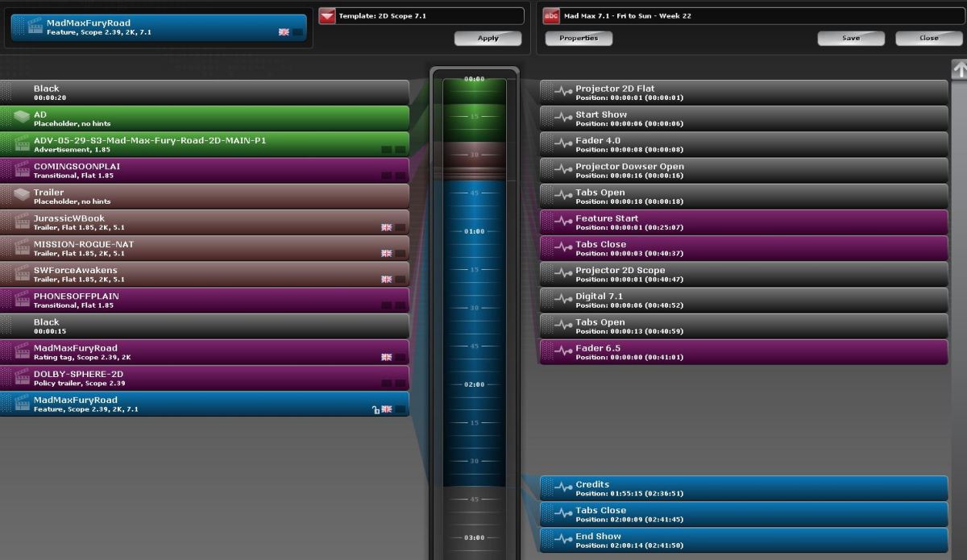The image size is (967, 560).
Task: Click the unlock padlock icon on MadMaxFuryRoad feature
Action: coord(375,410)
